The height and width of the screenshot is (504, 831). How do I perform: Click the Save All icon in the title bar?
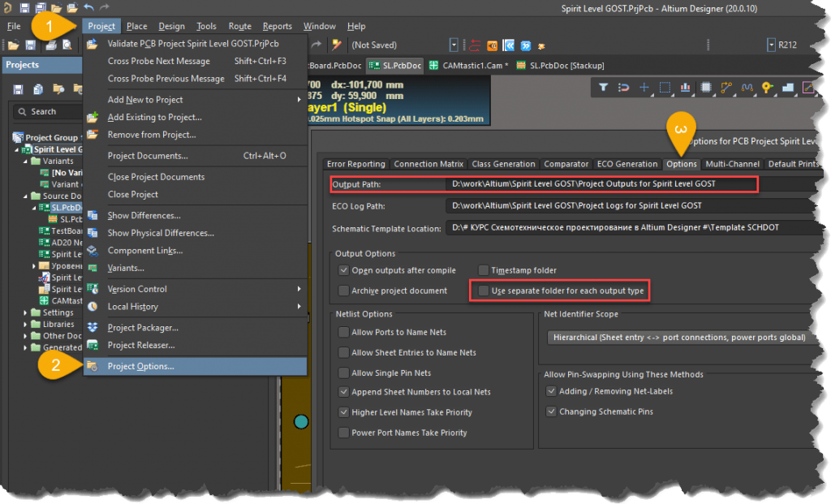[x=41, y=7]
